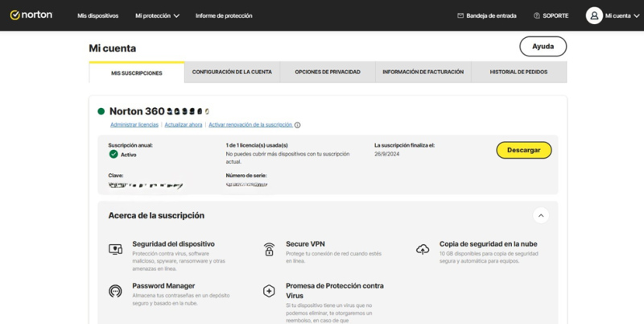Click the Bandeja de entrada envelope icon
Viewport: 644px width, 324px height.
pos(460,15)
